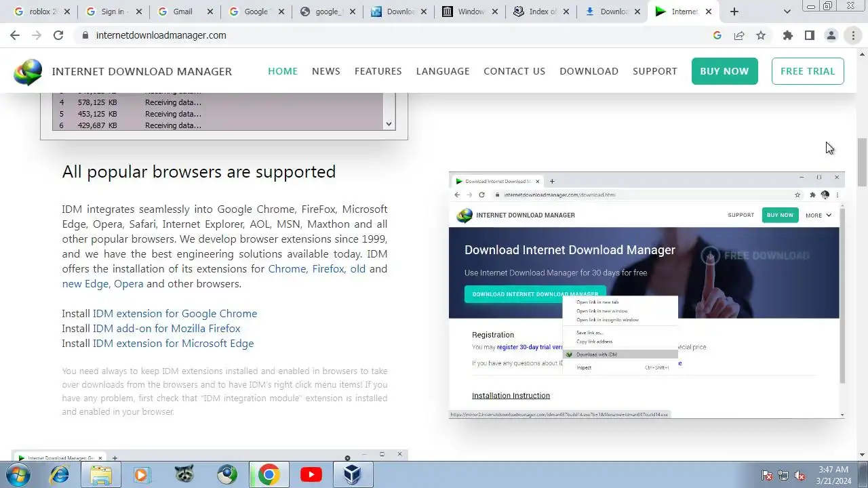The height and width of the screenshot is (488, 868).
Task: Switch to the Index of tab
Action: pos(541,12)
